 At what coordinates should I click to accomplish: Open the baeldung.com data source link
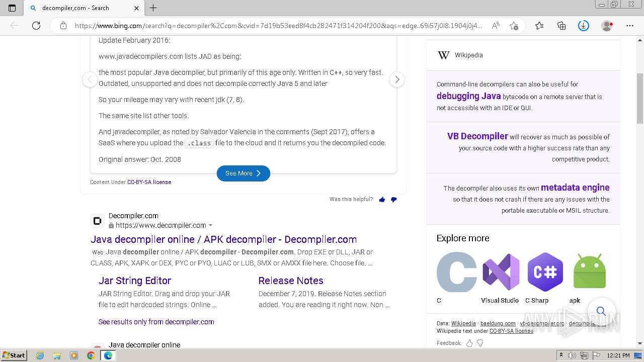tap(498, 323)
